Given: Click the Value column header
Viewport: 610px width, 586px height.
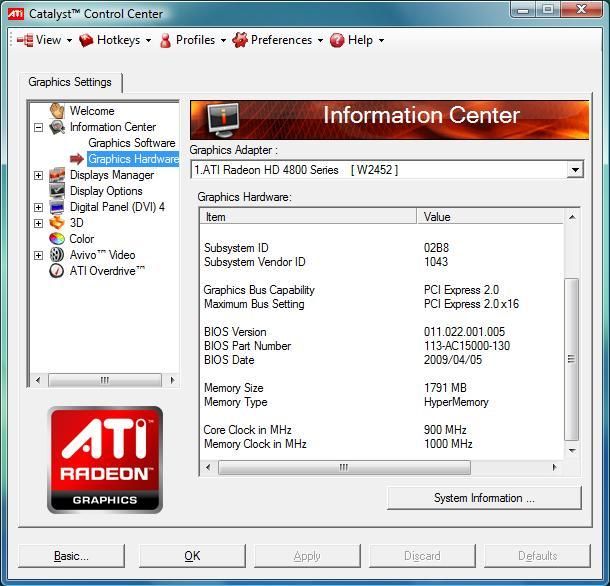Looking at the screenshot, I should [490, 216].
